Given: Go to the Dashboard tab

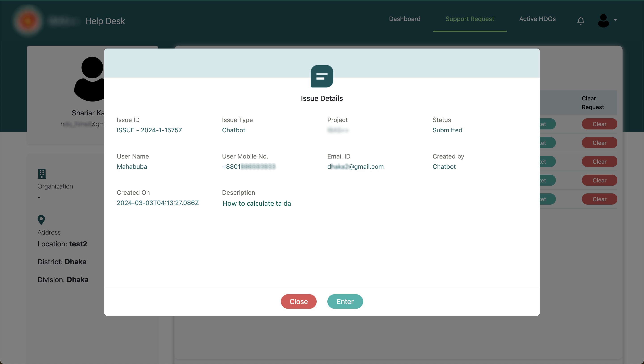Looking at the screenshot, I should tap(405, 19).
